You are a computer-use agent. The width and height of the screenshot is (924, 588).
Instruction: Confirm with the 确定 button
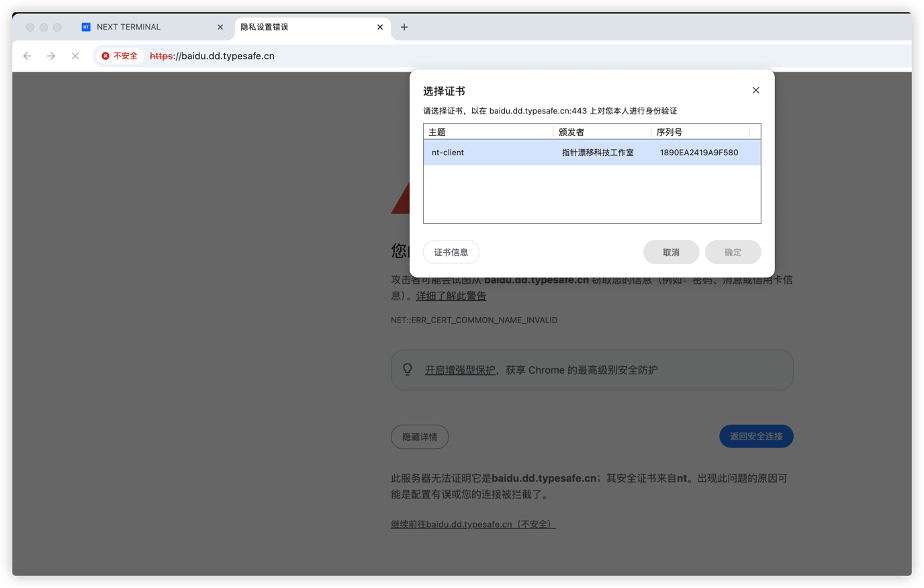(x=733, y=252)
